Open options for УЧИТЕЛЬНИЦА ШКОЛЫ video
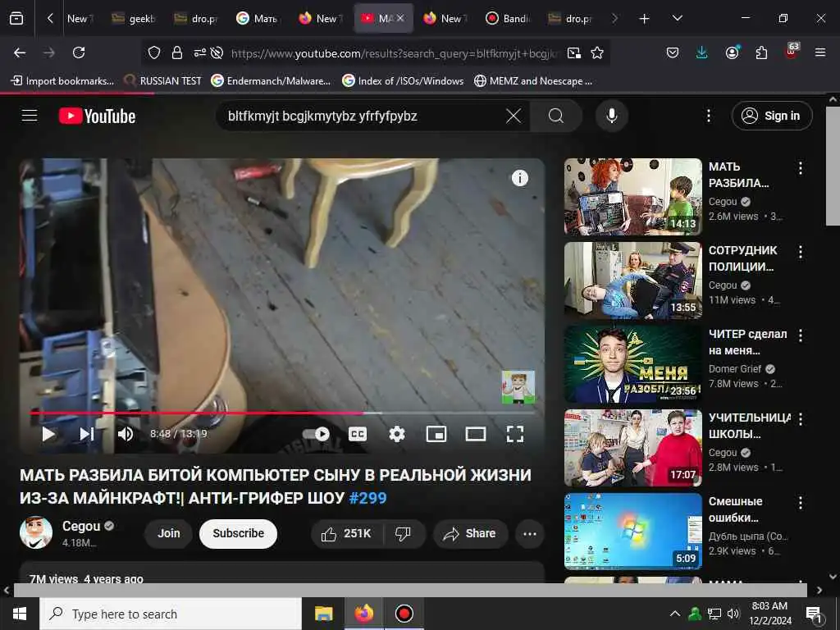This screenshot has height=630, width=840. (x=801, y=419)
